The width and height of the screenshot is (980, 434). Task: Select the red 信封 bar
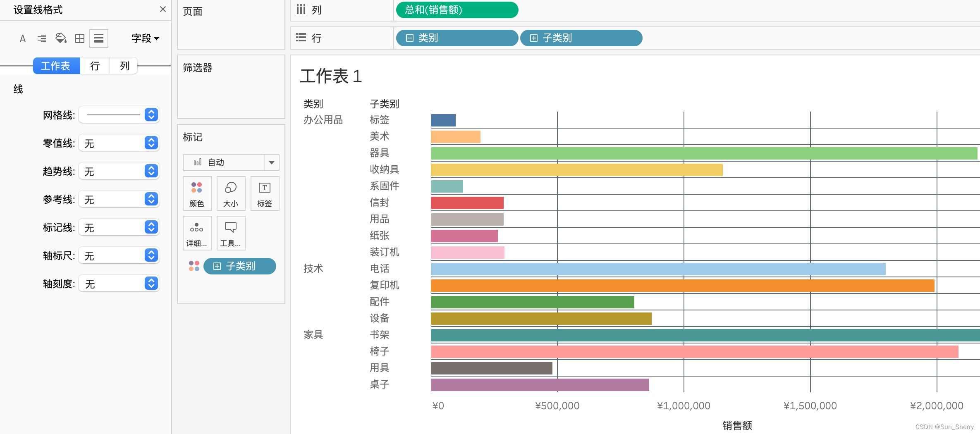pos(467,203)
